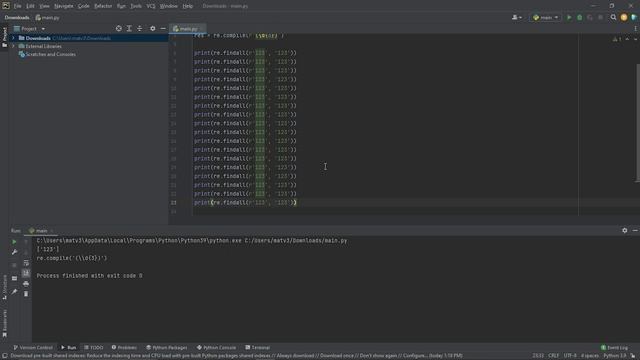Open Project panel gear options

click(153, 29)
